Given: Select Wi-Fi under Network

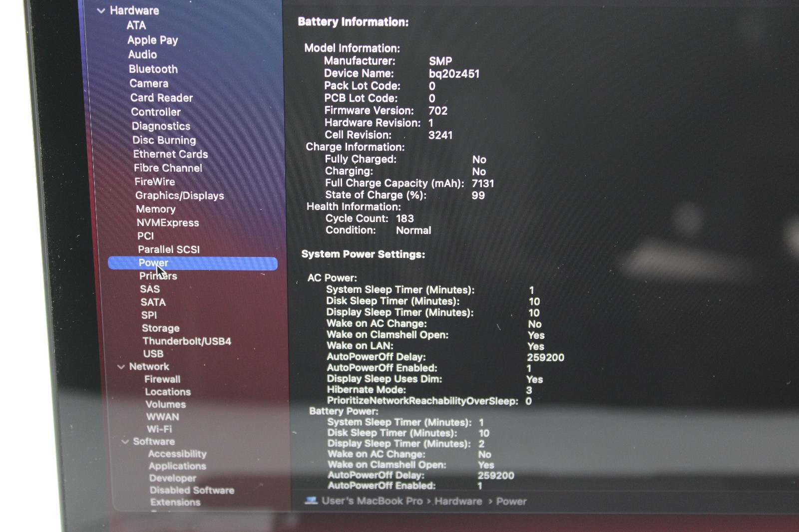Looking at the screenshot, I should pyautogui.click(x=159, y=429).
